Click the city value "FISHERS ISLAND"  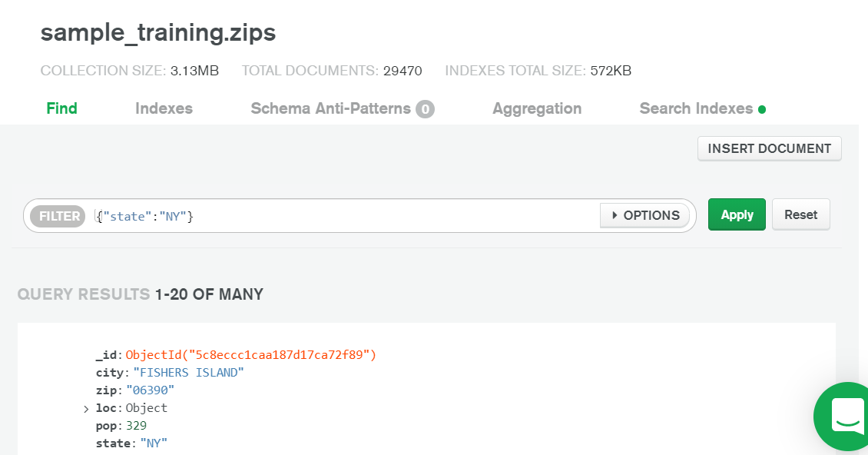(188, 372)
